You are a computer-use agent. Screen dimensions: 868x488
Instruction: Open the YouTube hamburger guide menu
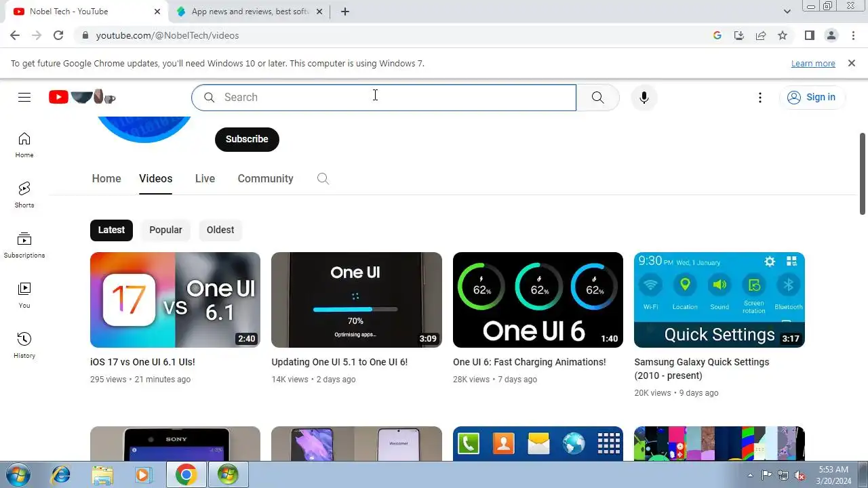pyautogui.click(x=24, y=97)
